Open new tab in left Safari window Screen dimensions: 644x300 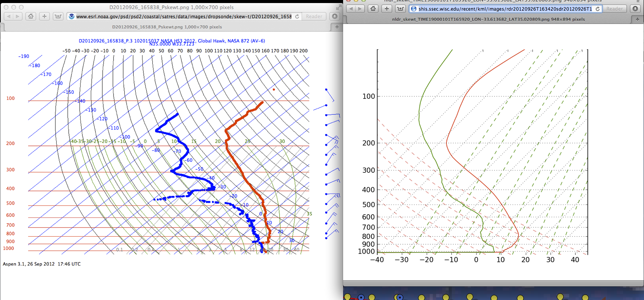tap(337, 27)
